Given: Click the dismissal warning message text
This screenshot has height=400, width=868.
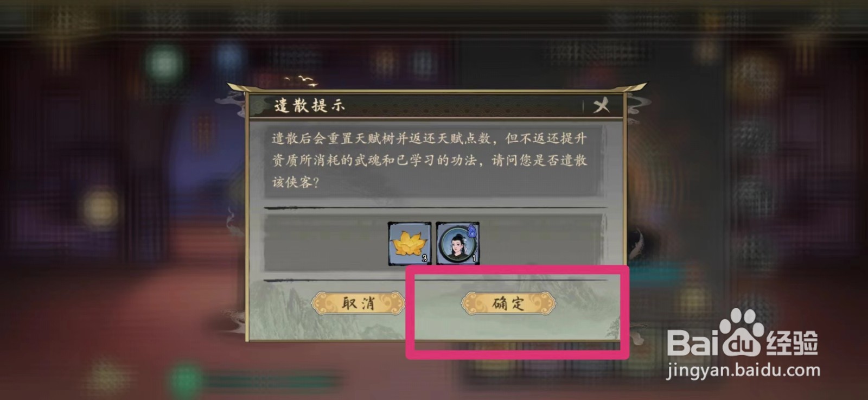Looking at the screenshot, I should [x=429, y=160].
